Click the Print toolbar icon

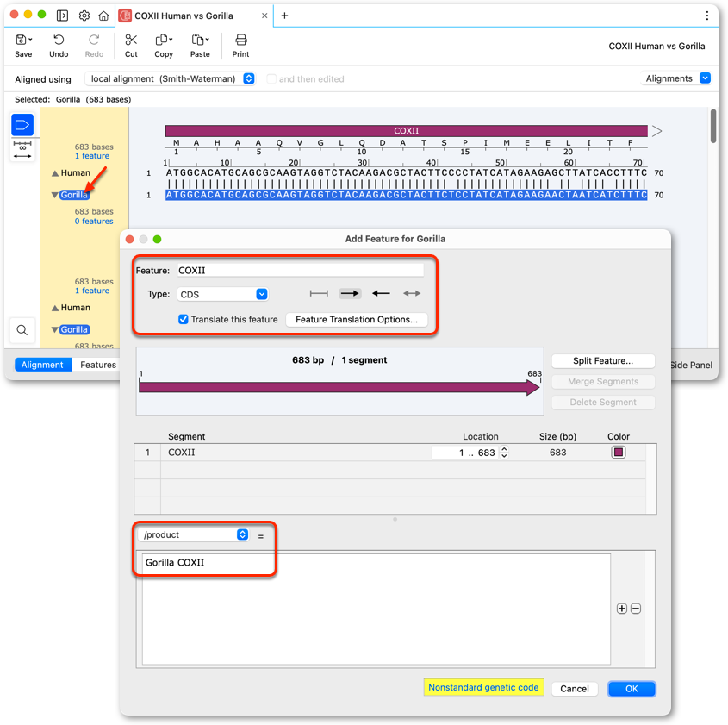(240, 40)
